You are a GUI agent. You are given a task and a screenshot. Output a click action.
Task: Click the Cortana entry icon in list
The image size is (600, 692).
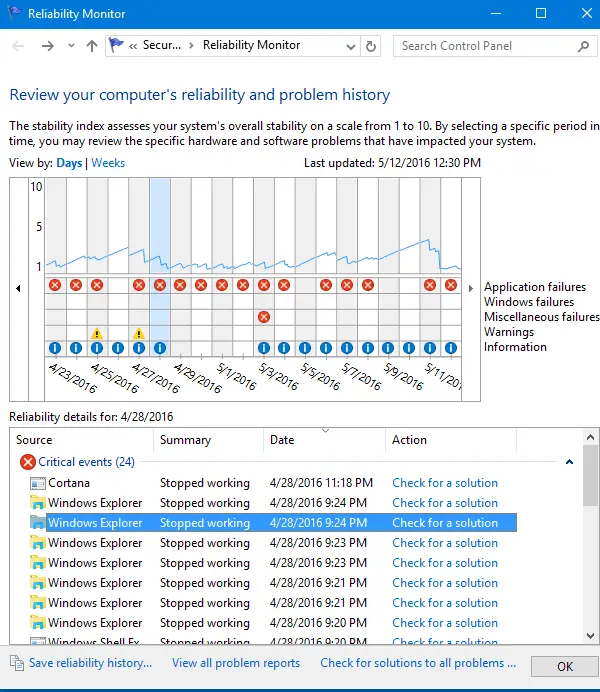click(x=38, y=483)
